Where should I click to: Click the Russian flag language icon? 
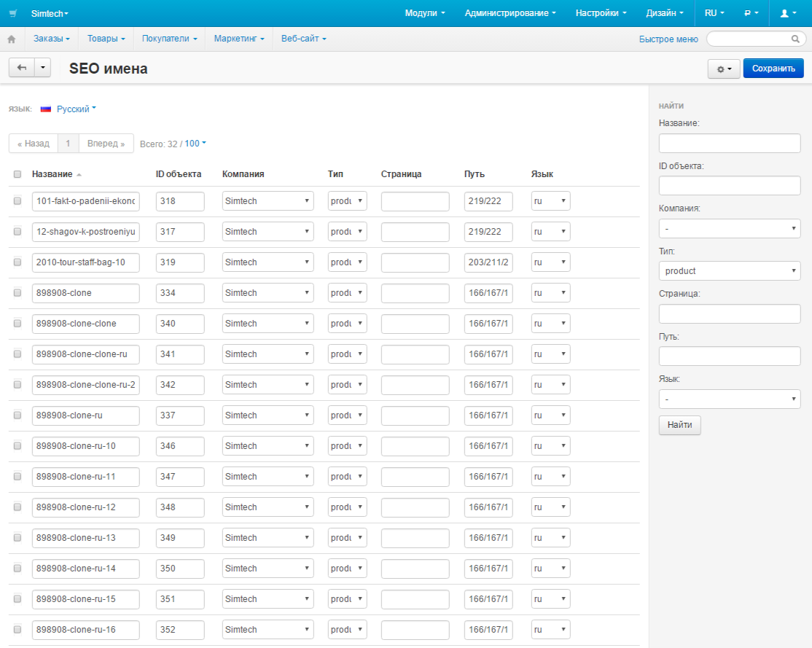tap(46, 109)
